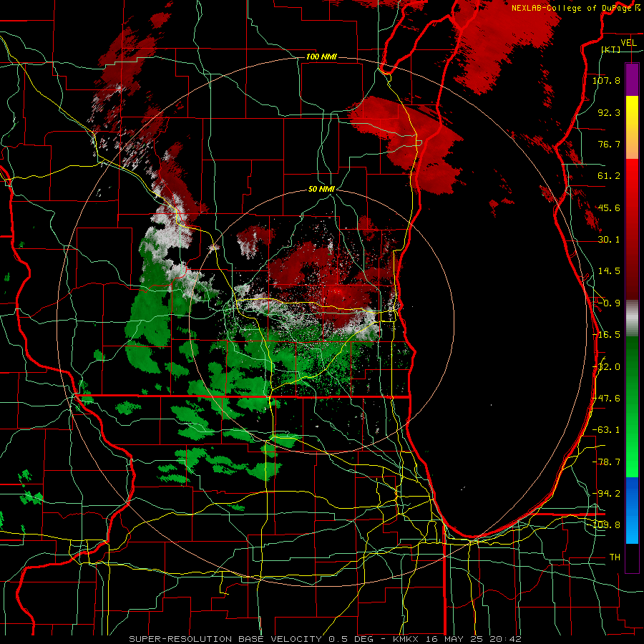
Task: Click the 45.6 scale value
Action: click(x=609, y=208)
